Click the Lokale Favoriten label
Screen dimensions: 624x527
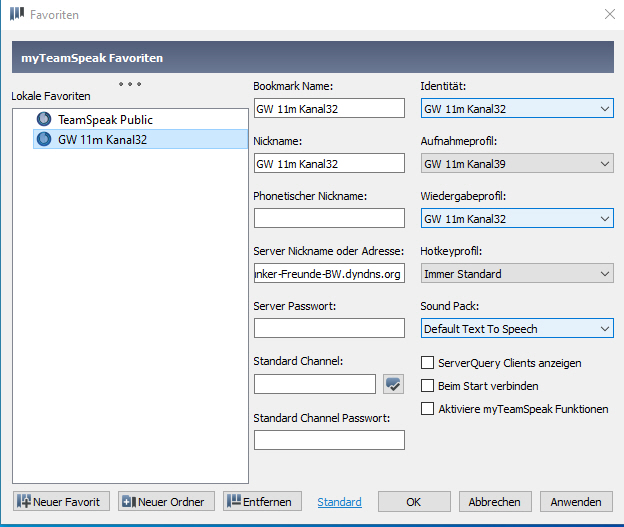[x=51, y=96]
